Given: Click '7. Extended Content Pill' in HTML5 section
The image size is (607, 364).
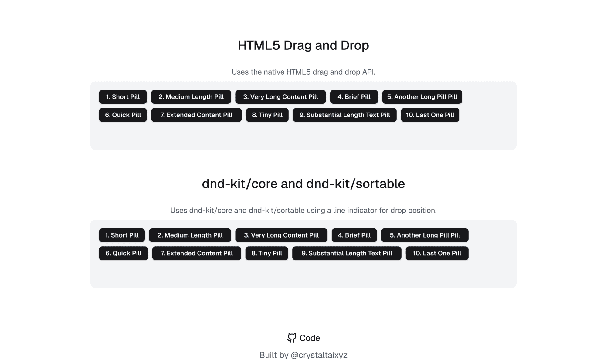Looking at the screenshot, I should click(196, 115).
